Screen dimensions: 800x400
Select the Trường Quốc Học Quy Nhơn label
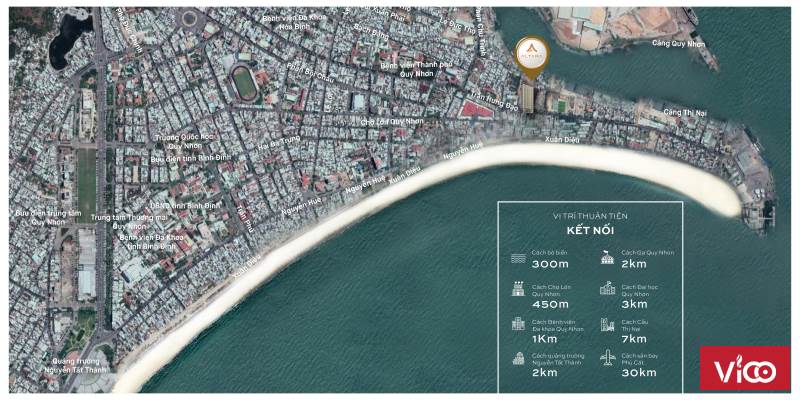coord(184,142)
